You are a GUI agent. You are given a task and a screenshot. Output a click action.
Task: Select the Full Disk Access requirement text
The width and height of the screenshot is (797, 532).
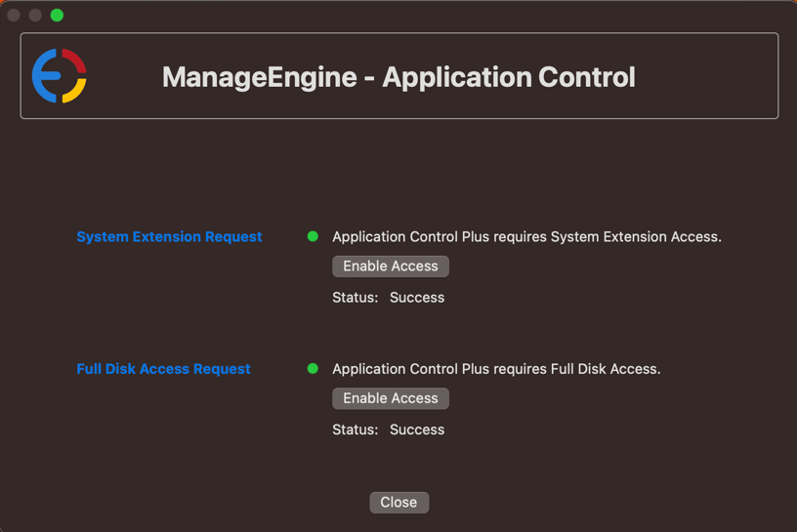tap(496, 369)
